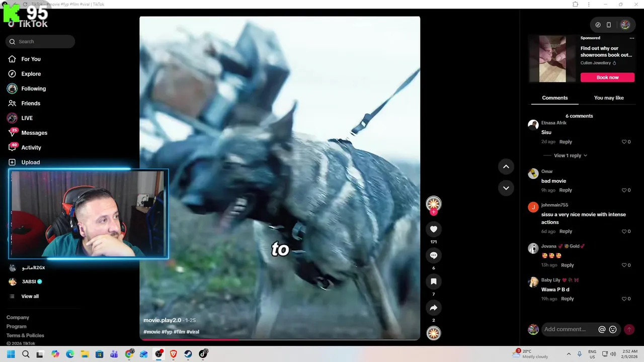Open the emoji picker in comment box
644x362 pixels.
click(x=613, y=329)
